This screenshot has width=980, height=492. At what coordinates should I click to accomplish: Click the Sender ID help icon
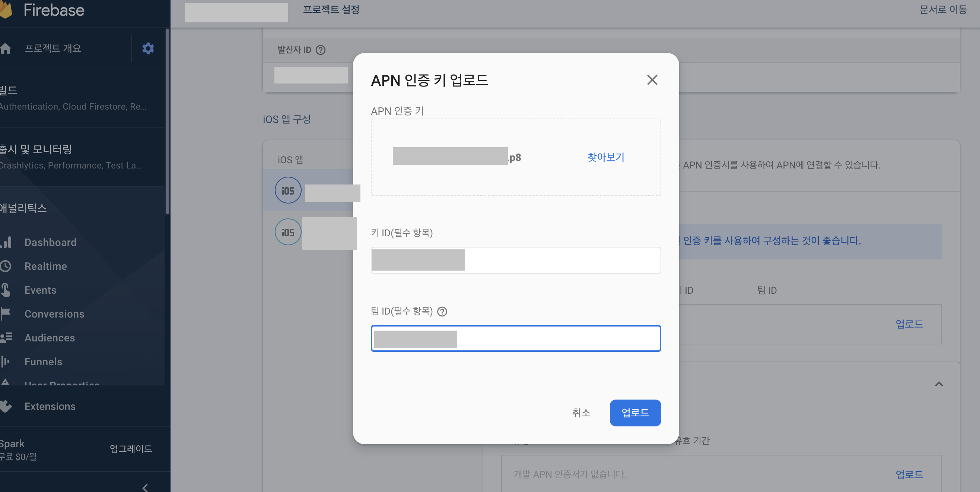(321, 50)
